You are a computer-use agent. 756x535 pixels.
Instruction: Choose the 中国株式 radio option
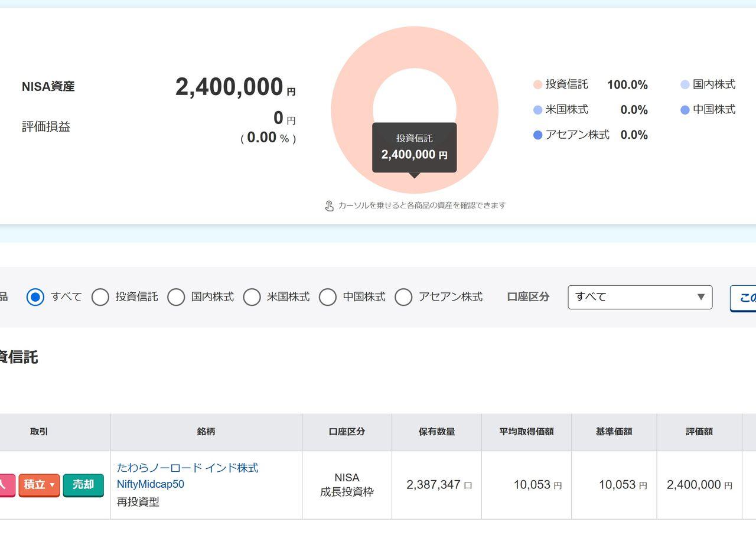(x=328, y=297)
